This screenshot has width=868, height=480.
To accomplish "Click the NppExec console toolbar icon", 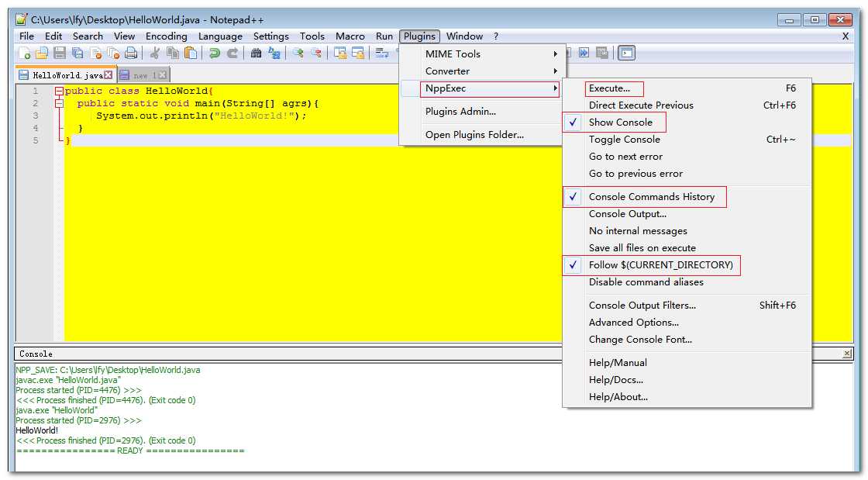I will (626, 53).
